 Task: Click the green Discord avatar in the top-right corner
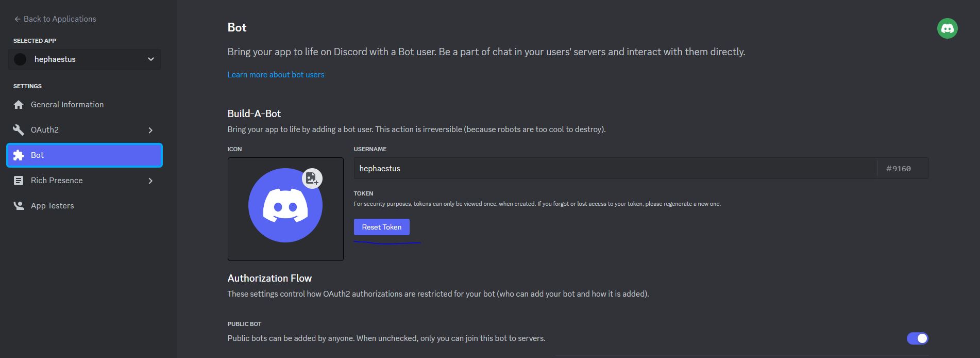[x=948, y=28]
